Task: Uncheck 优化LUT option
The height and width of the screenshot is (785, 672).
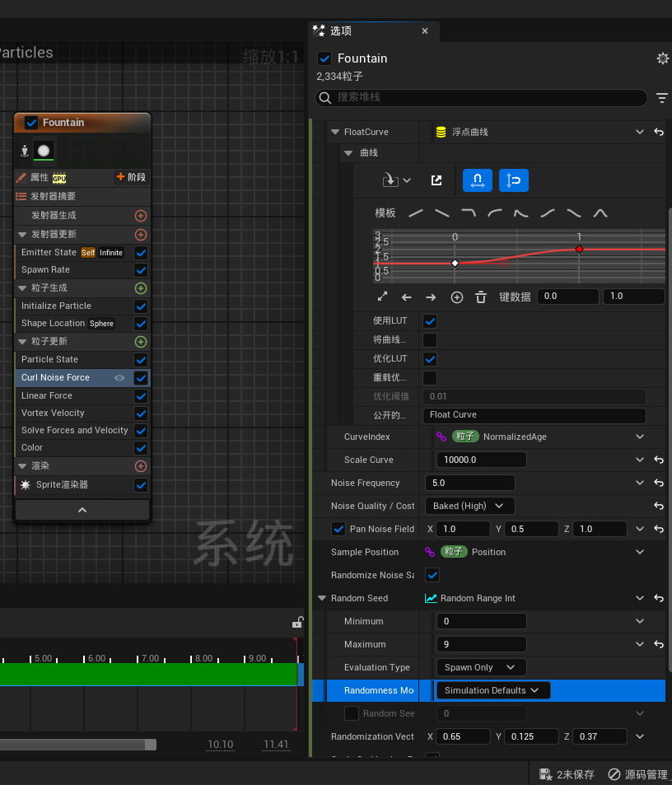Action: click(x=430, y=359)
